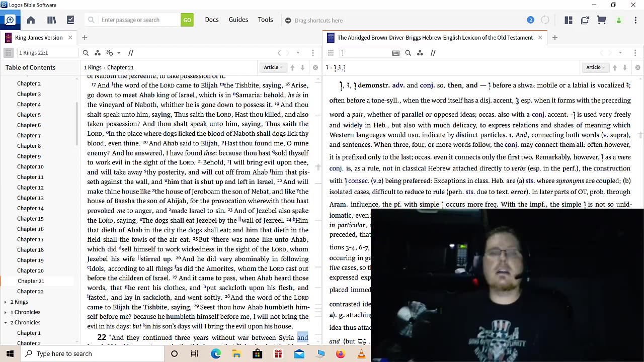This screenshot has height=362, width=644.
Task: Go to previous article in KJV
Action: tap(292, 67)
